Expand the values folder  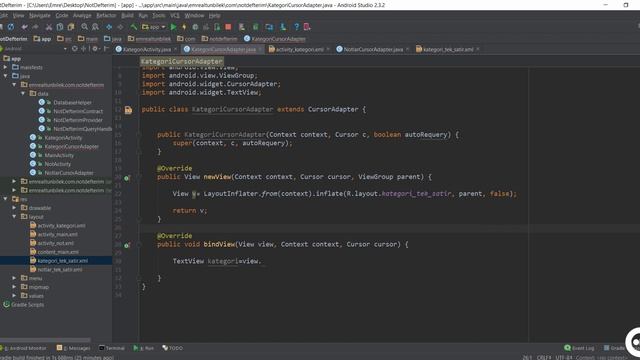pos(15,295)
